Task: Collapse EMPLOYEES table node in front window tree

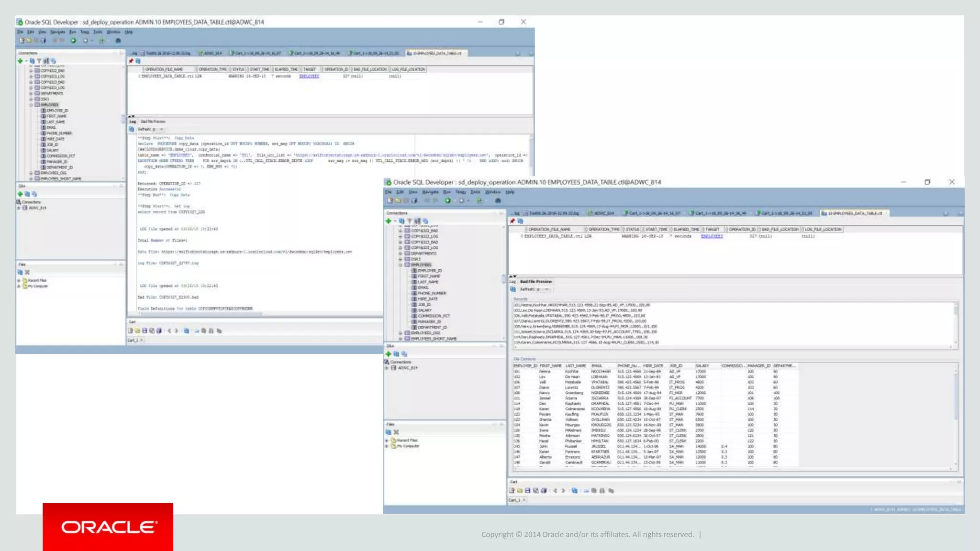Action: tap(401, 265)
